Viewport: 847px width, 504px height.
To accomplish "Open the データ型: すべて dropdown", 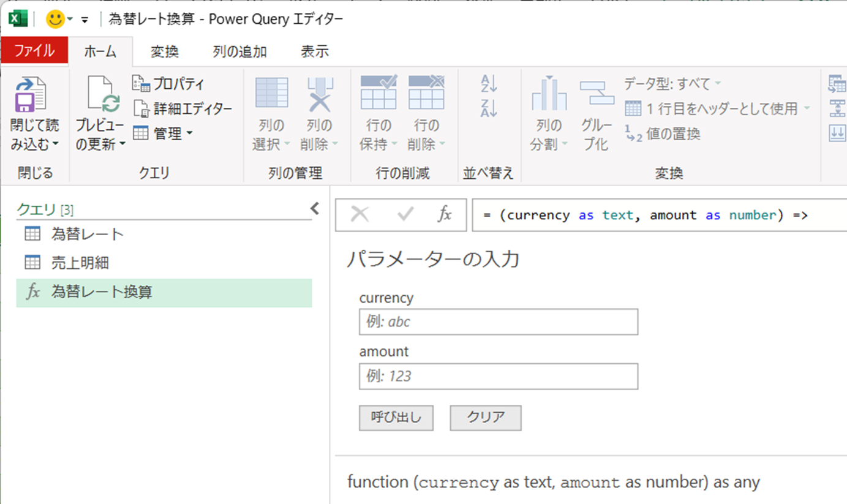I will click(x=672, y=83).
